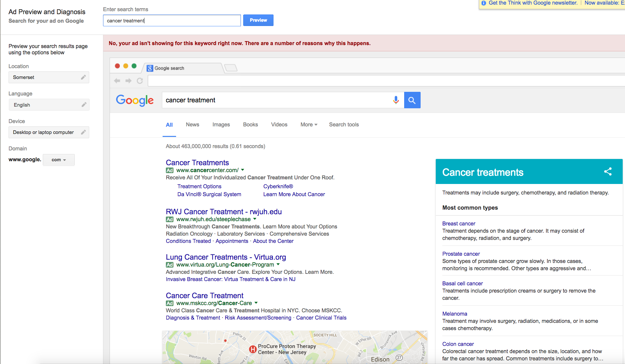Click the pencil edit icon for Language
The height and width of the screenshot is (364, 625).
point(84,105)
